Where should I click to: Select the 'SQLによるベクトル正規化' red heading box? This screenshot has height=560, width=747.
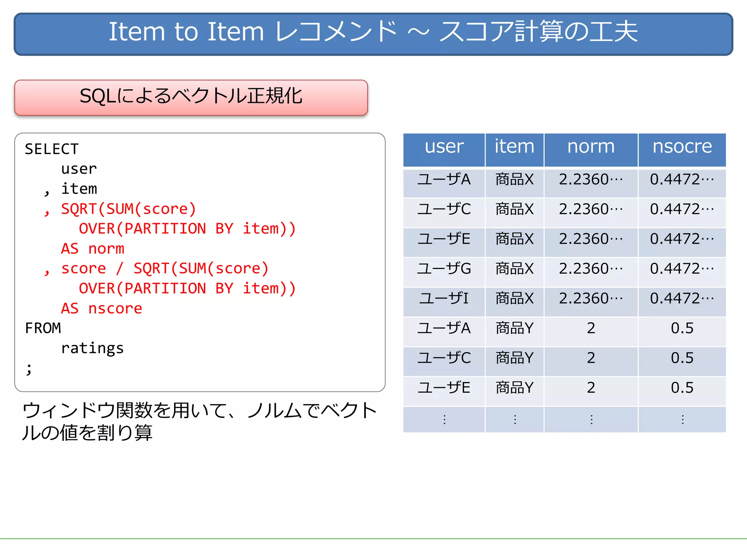pos(191,98)
